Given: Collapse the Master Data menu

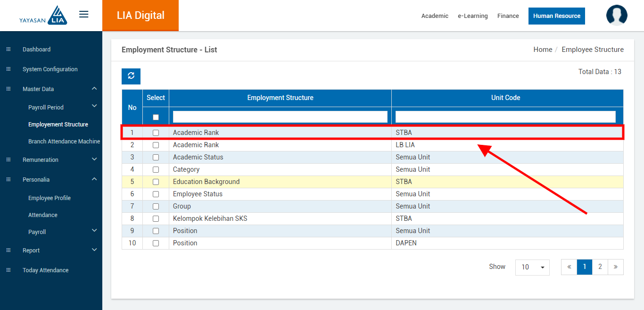Looking at the screenshot, I should [94, 89].
